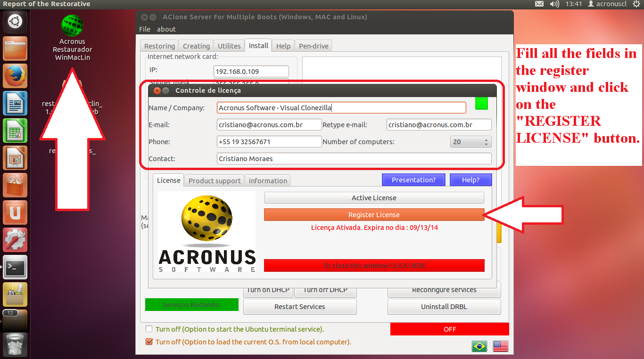Click To close this window CLICK HERE

374,266
